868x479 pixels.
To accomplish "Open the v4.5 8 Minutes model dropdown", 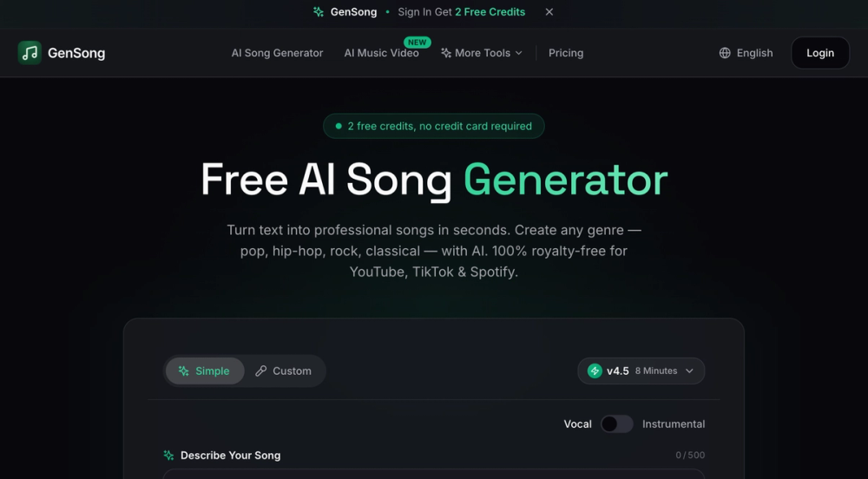I will pos(641,371).
